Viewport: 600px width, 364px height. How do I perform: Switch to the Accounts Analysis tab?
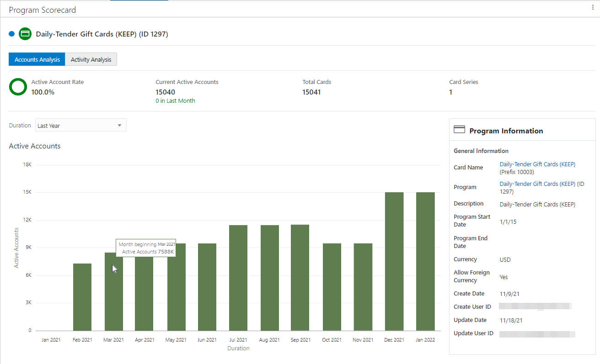pos(37,59)
